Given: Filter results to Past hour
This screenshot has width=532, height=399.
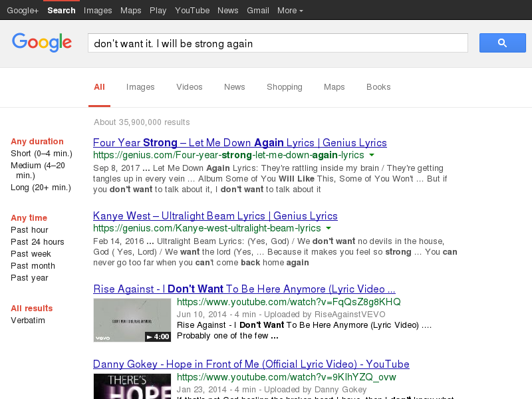Looking at the screenshot, I should pos(29,230).
